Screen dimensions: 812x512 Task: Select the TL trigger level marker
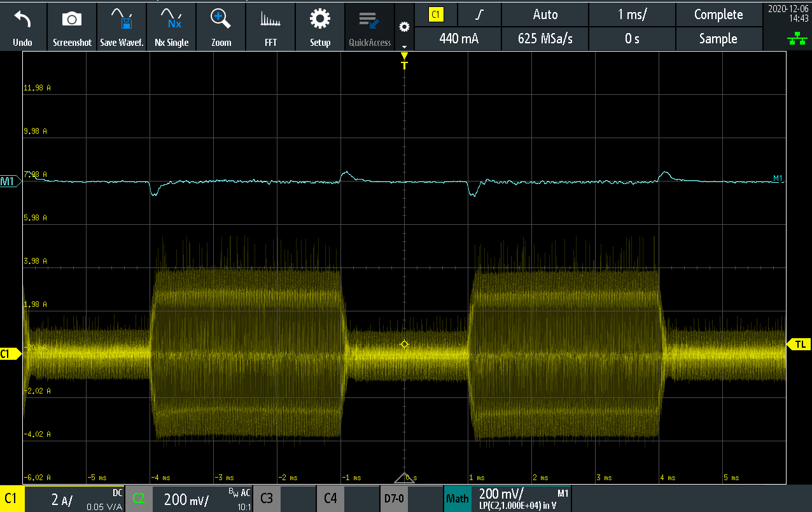click(x=799, y=344)
